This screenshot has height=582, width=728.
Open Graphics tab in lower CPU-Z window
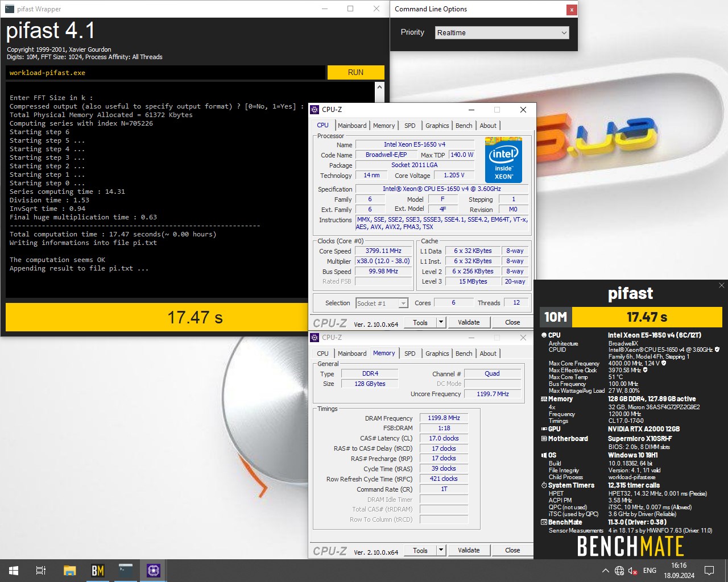point(437,354)
